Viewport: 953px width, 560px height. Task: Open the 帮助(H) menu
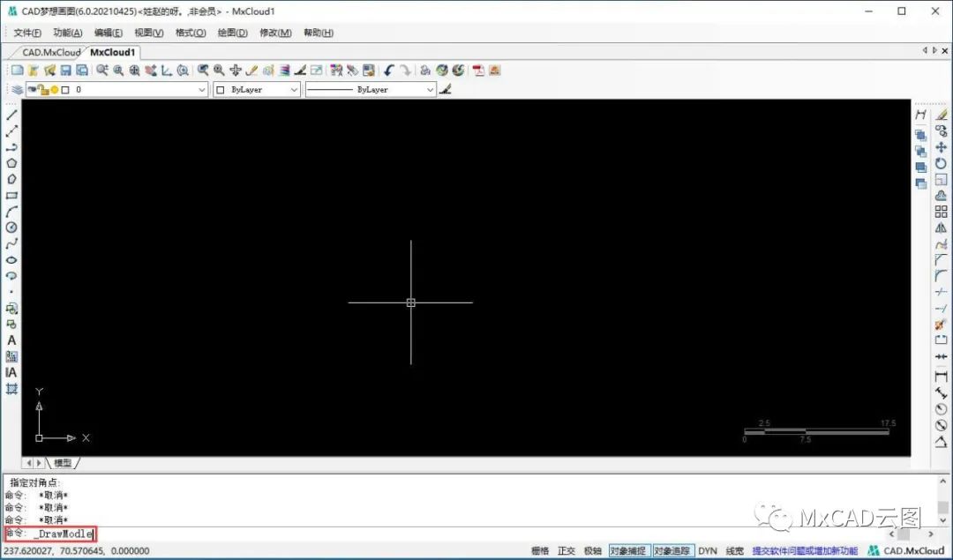(319, 33)
